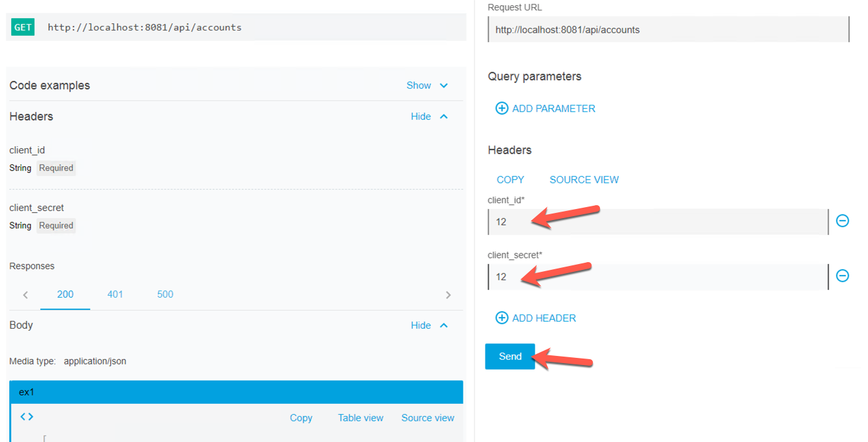
Task: Remove the client_id header with minus icon
Action: pyautogui.click(x=843, y=221)
